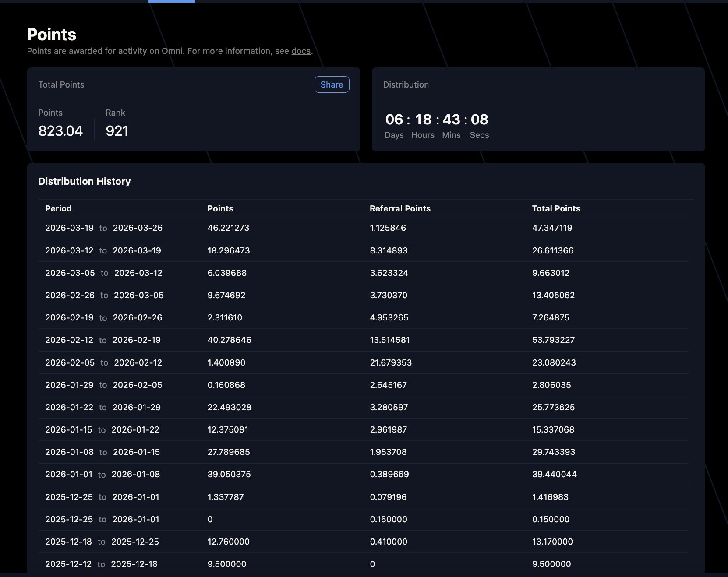Screen dimensions: 728x577
Task: Click the 2026-02-19 to 2026-02-26 period
Action: (x=103, y=318)
